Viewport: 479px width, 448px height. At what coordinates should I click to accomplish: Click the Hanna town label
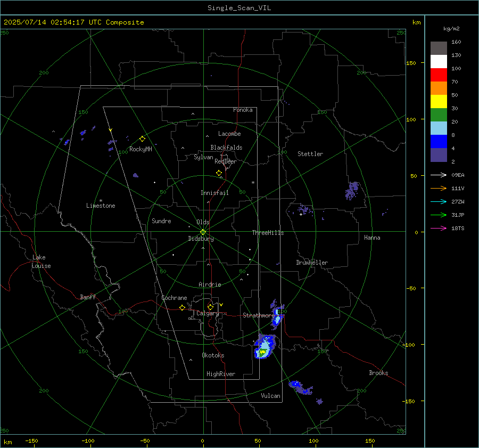point(372,238)
